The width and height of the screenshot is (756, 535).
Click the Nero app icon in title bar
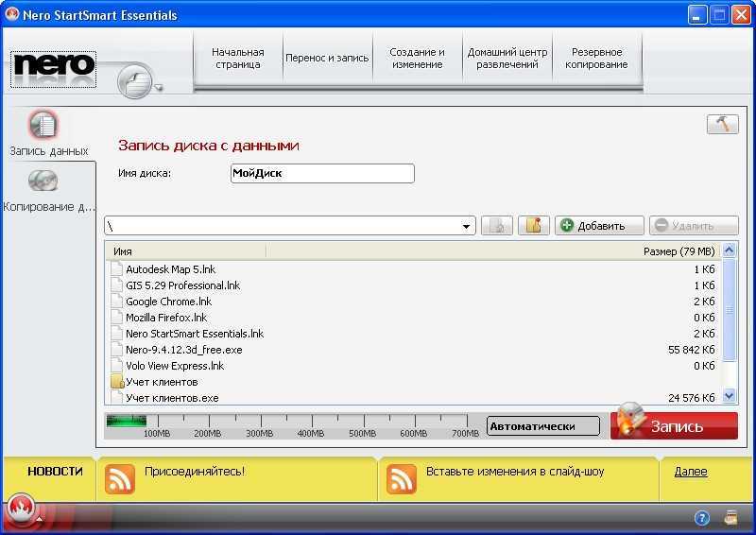[12, 14]
